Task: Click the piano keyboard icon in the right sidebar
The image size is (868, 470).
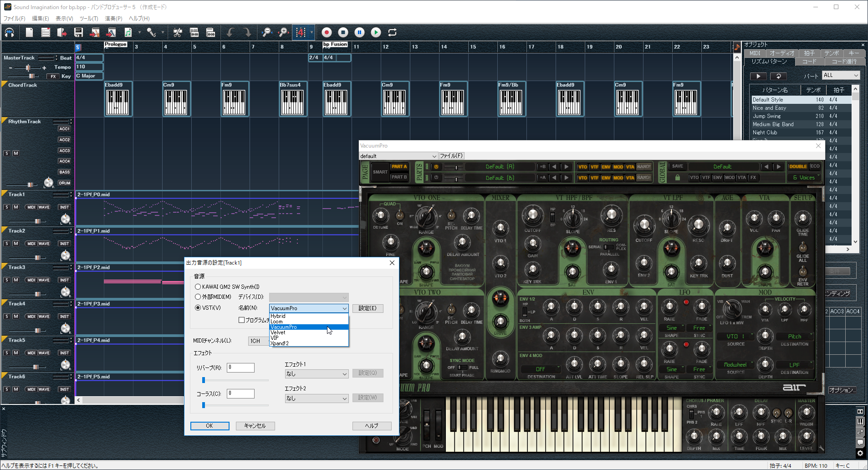Action: 860,422
